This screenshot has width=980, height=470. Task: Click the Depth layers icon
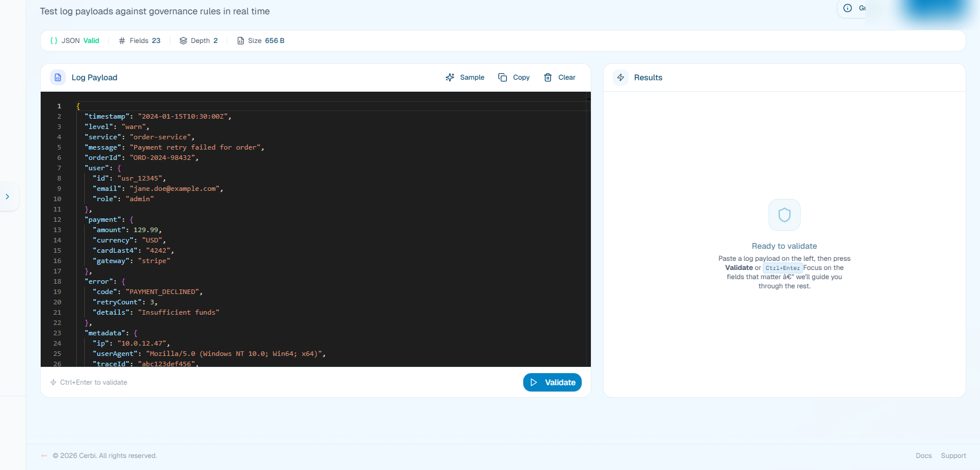tap(183, 41)
